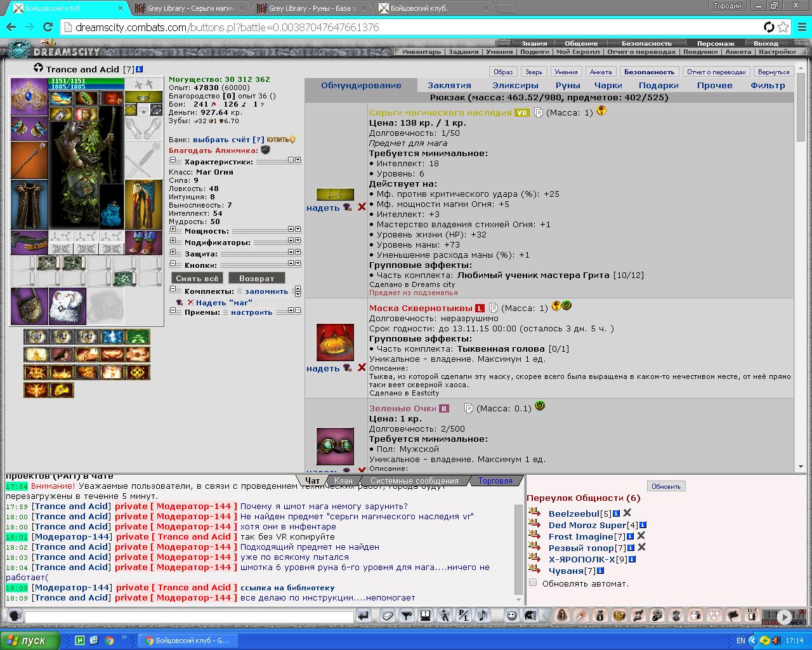Click the info icon beside Ded Moroz Super
Viewport: 812px width, 650px height.
pyautogui.click(x=643, y=525)
